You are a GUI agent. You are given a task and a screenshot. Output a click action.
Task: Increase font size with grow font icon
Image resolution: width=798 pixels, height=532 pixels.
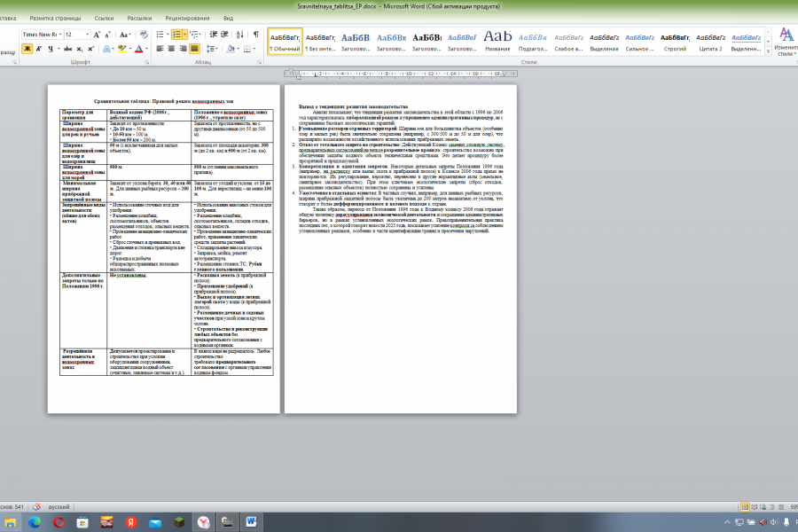[97, 34]
